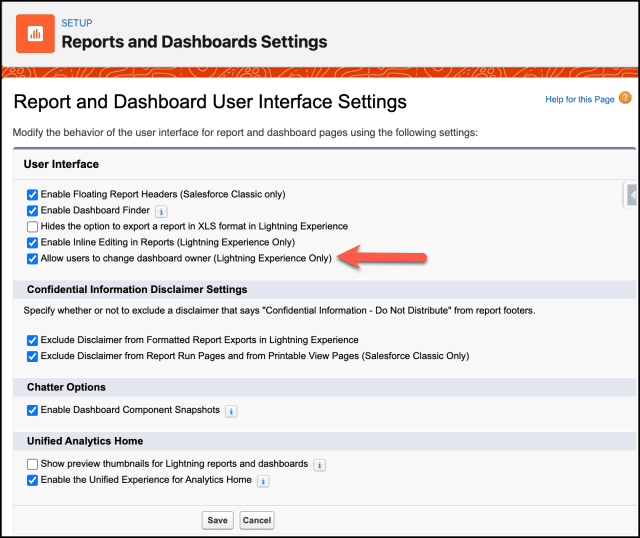Image resolution: width=640 pixels, height=538 pixels.
Task: Expand the collapsed side panel handle
Action: (631, 194)
